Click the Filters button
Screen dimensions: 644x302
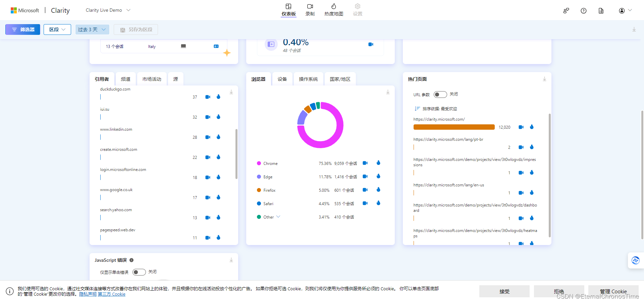23,29
